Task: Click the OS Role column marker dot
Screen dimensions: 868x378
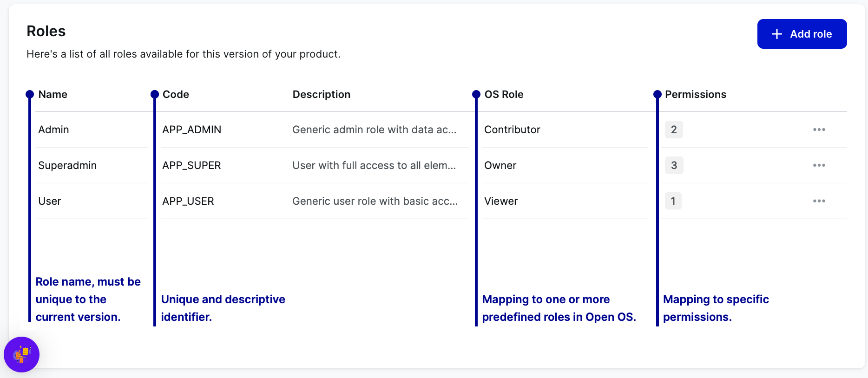Action: (x=476, y=94)
